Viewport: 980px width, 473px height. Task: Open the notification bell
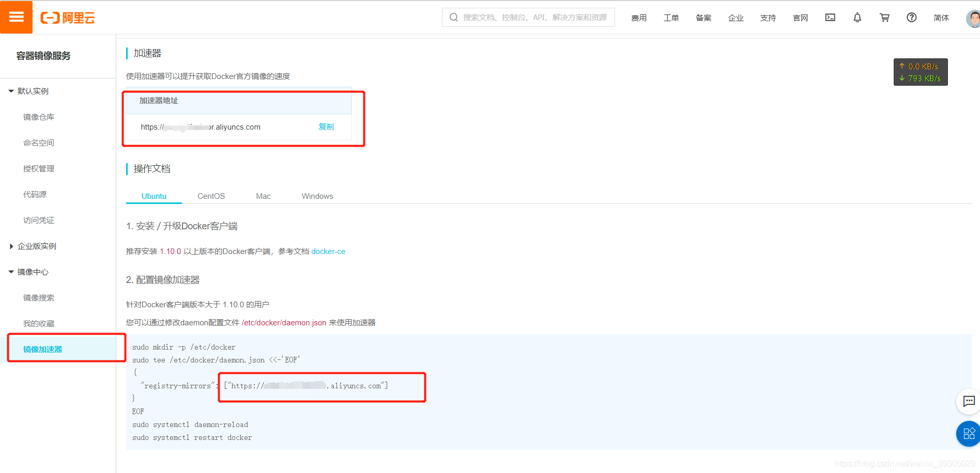857,18
